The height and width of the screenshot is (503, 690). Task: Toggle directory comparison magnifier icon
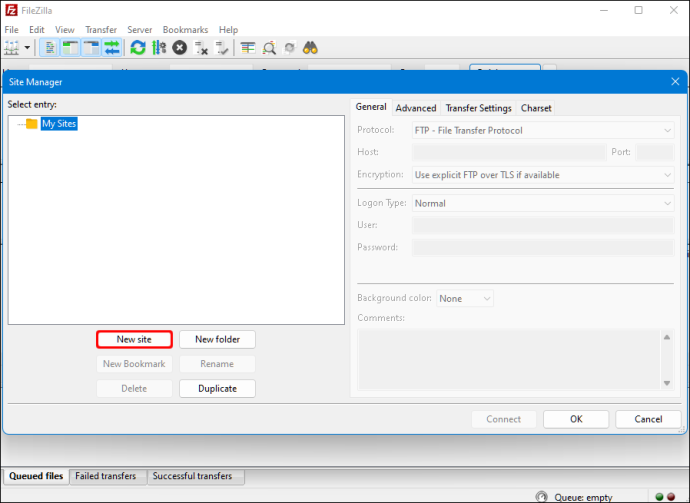coord(269,48)
